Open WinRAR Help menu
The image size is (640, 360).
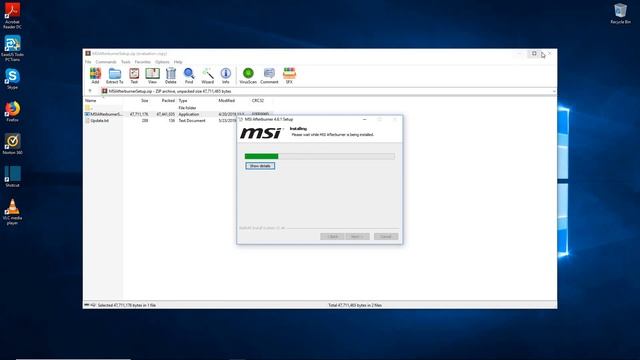tap(178, 62)
